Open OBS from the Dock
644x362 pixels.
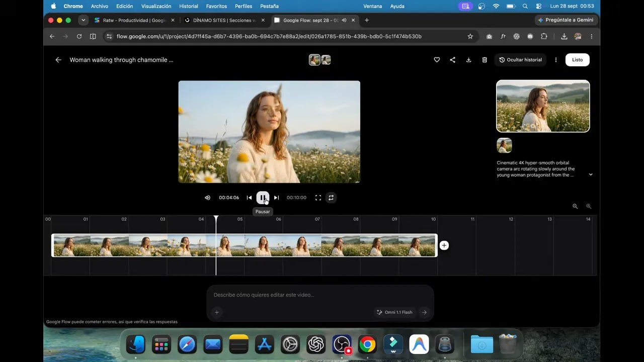[342, 344]
